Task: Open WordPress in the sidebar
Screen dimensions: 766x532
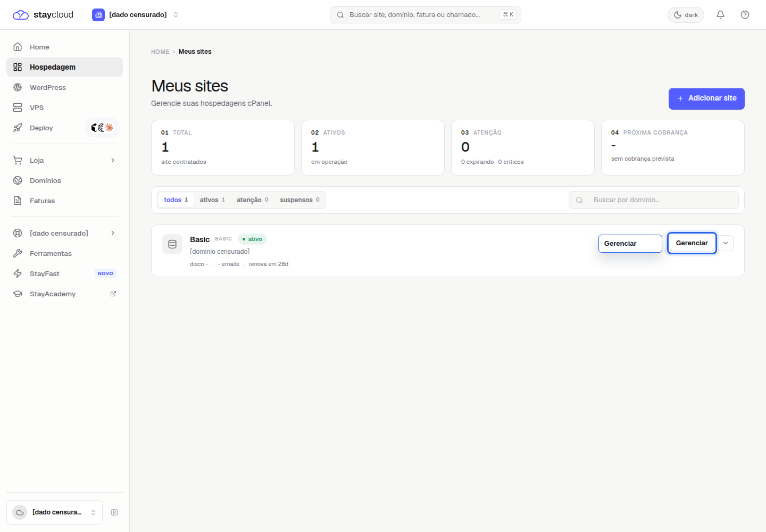Action: click(x=64, y=87)
